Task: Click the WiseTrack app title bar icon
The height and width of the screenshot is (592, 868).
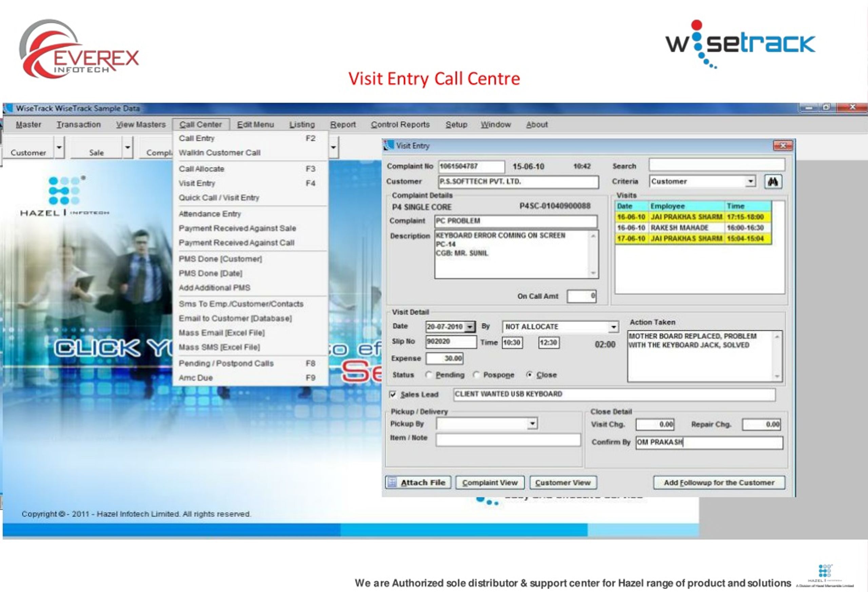Action: point(8,108)
